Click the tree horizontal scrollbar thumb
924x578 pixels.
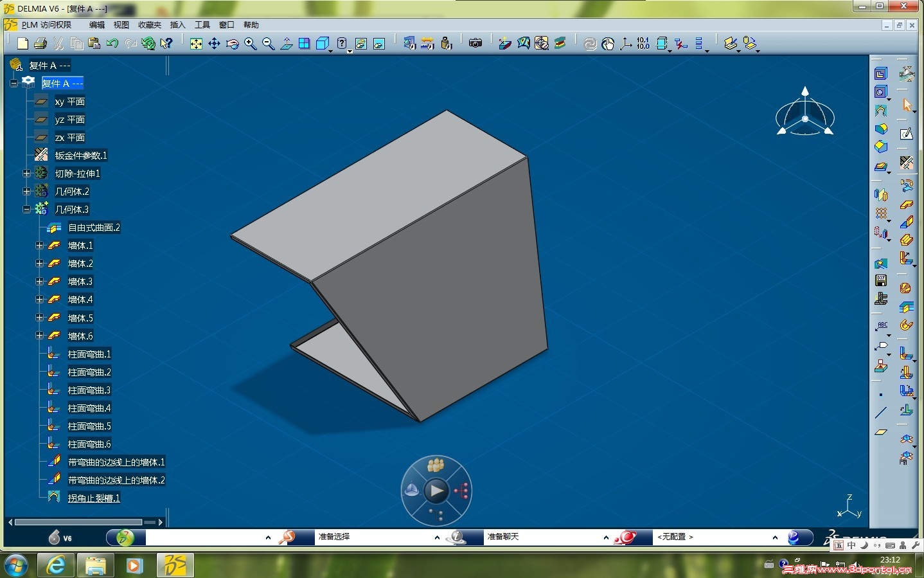[78, 522]
